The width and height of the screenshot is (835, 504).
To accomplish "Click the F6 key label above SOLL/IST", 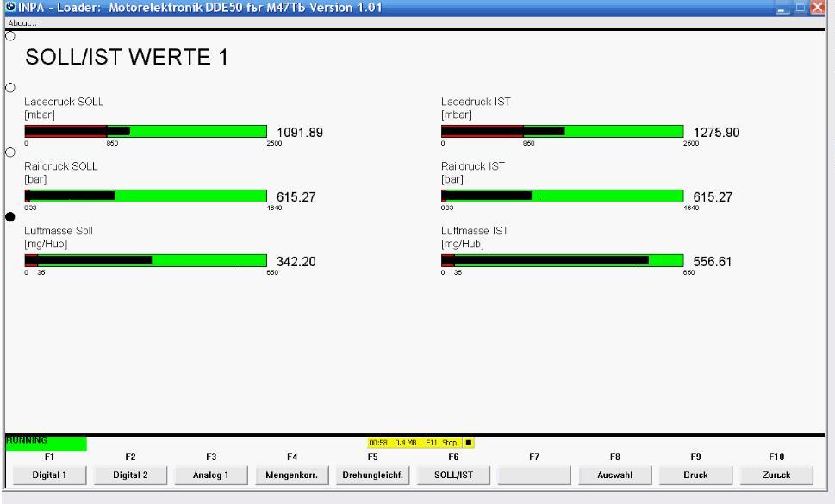I will click(453, 457).
